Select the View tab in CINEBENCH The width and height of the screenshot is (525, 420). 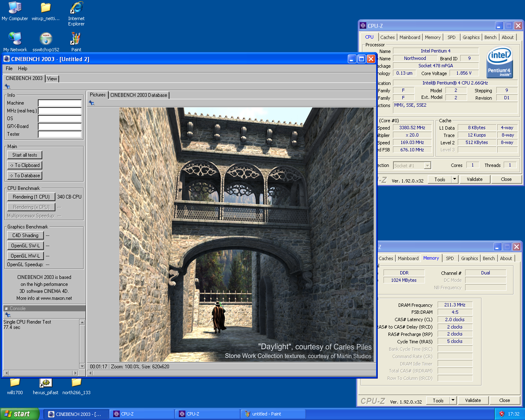point(52,79)
